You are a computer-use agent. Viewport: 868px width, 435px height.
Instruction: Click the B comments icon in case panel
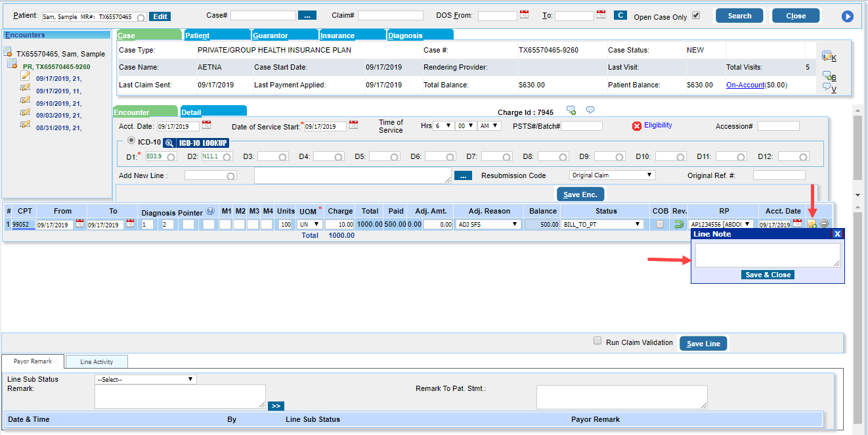click(x=827, y=76)
